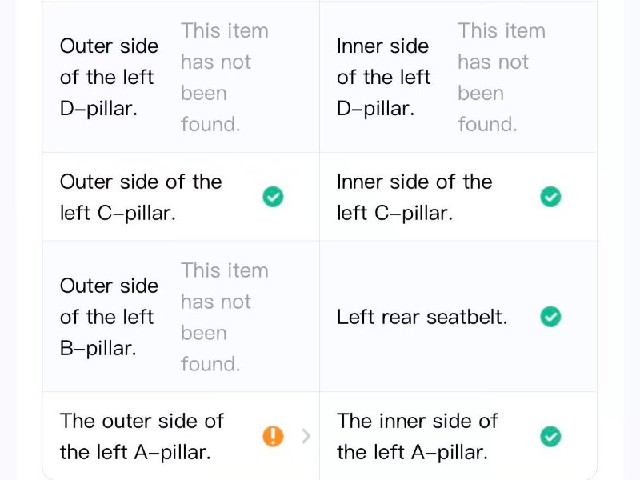Click the outer left B-pillar table cell
The image size is (640, 480).
[181, 317]
